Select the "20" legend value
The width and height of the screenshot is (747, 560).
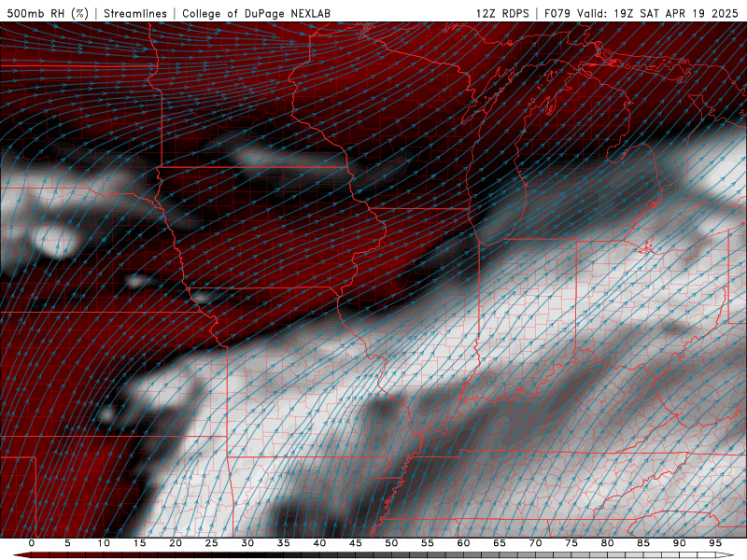coord(176,543)
